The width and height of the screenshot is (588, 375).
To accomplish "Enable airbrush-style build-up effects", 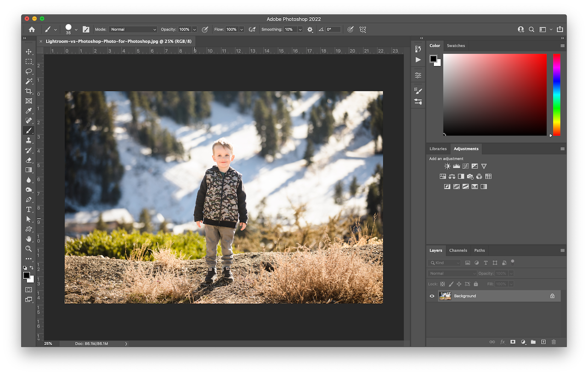I will [x=252, y=29].
